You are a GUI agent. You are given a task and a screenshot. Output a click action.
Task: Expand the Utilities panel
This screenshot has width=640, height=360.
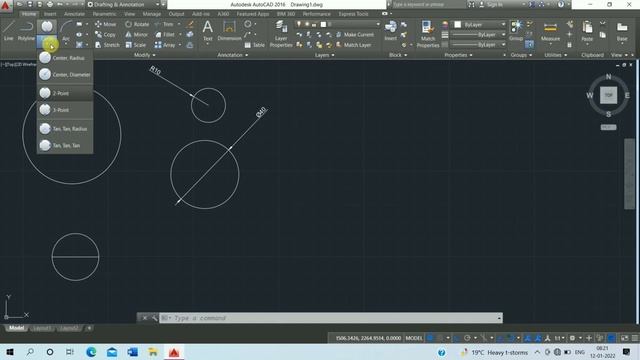[x=555, y=55]
